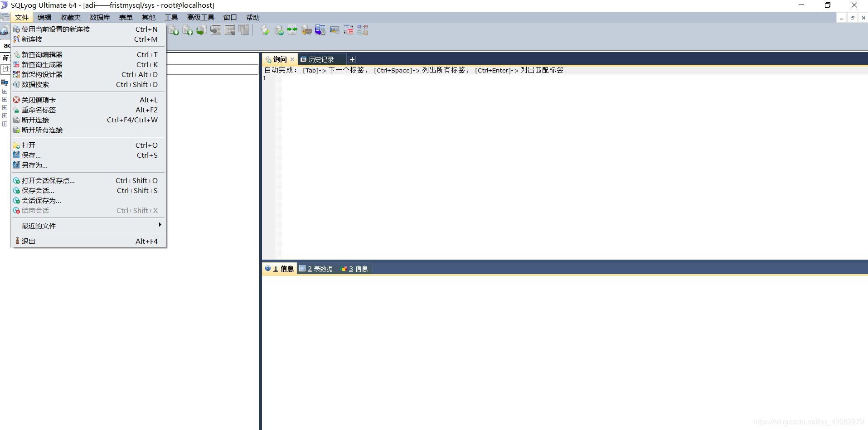Image resolution: width=868 pixels, height=430 pixels.
Task: Open the 窗口 menu
Action: tap(230, 17)
